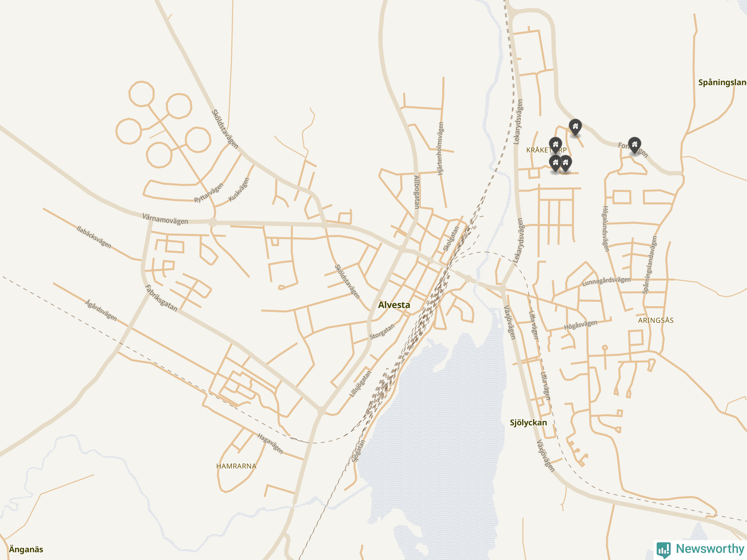Click the Spåningslanda place label

click(722, 82)
